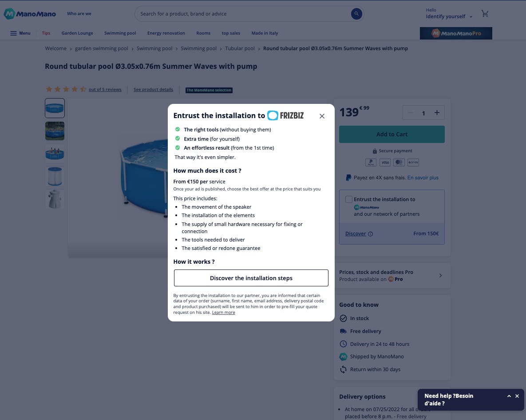Image resolution: width=526 pixels, height=420 pixels.
Task: Open the Learn more link in popup
Action: coord(223,312)
